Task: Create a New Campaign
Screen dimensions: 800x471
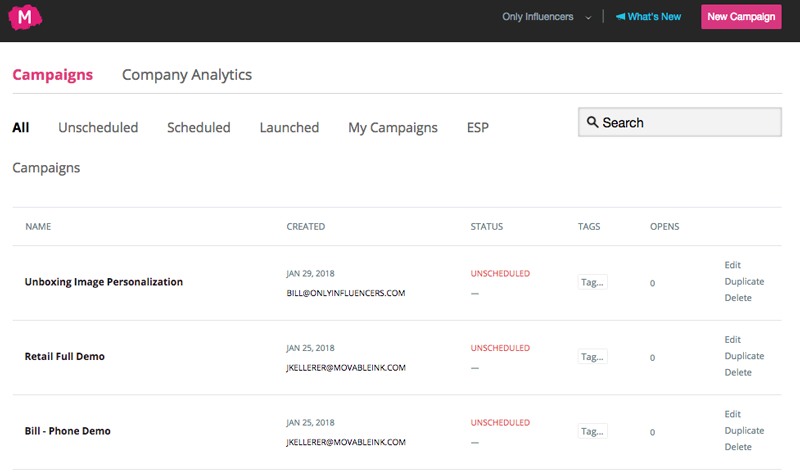Action: (741, 17)
